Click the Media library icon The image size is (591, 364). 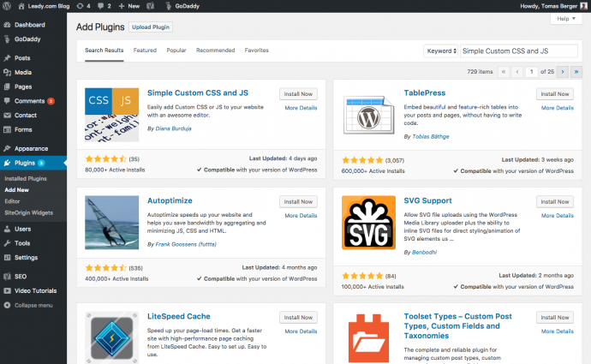pyautogui.click(x=7, y=73)
